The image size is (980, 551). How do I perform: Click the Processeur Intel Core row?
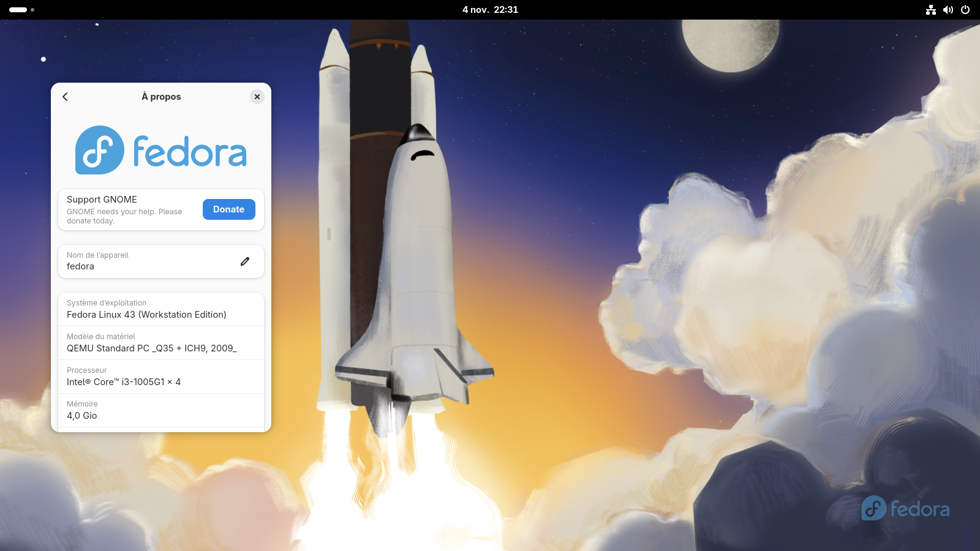click(160, 377)
